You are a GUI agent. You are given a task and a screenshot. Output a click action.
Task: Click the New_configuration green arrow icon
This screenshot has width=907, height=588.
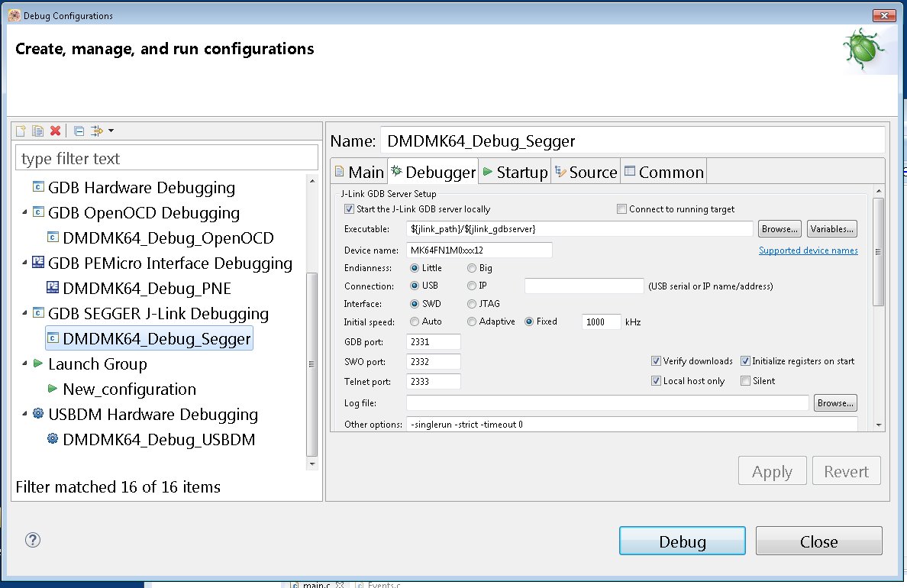click(x=53, y=389)
